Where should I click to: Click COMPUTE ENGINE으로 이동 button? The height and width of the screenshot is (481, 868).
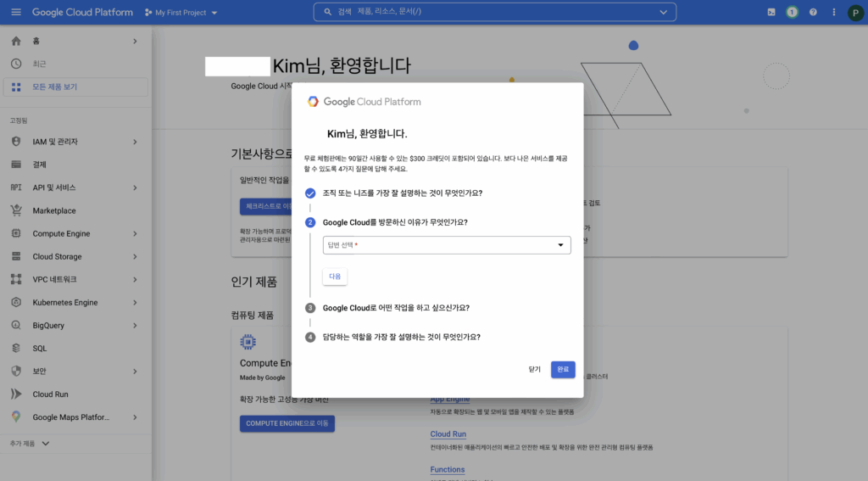point(287,423)
